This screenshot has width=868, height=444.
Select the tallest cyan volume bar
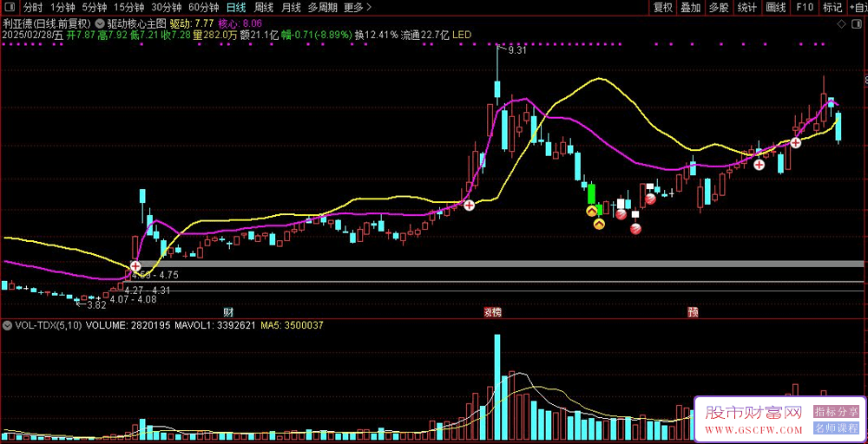pyautogui.click(x=497, y=388)
